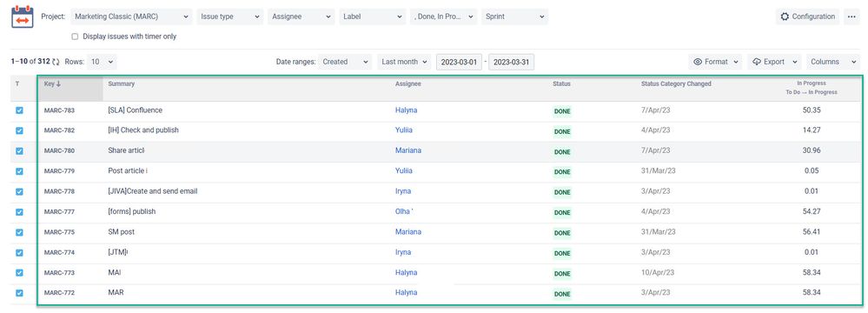Open assignee link Mariana for MARC-780
Viewport: 868px width, 313px height.
(x=408, y=150)
